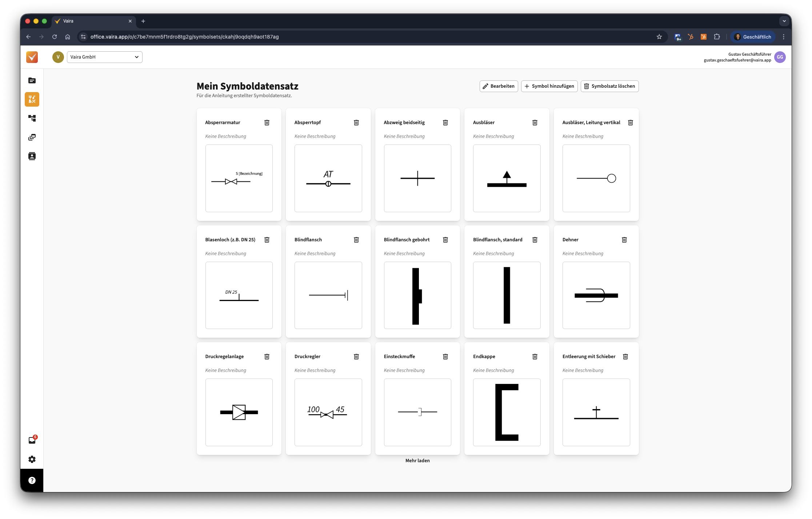Click trash icon on Dehner card

[x=624, y=240]
